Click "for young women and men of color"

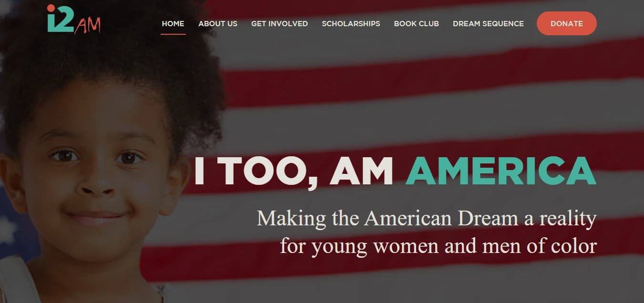point(438,246)
